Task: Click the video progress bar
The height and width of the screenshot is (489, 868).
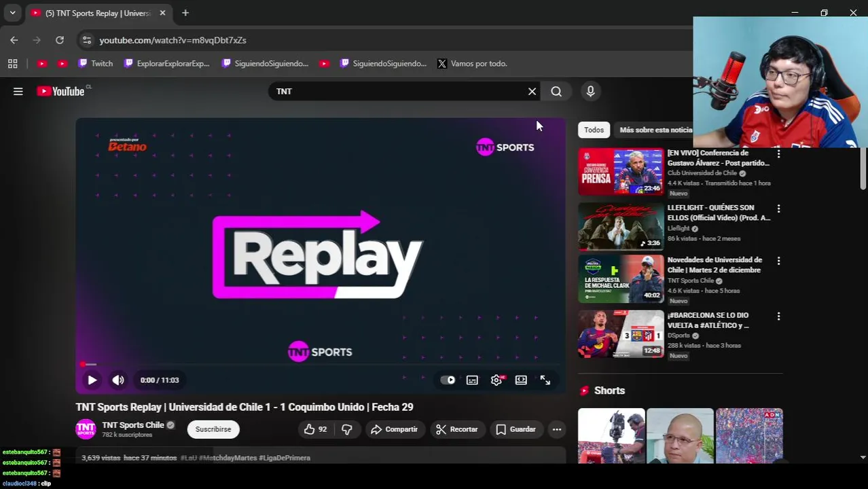Action: pyautogui.click(x=321, y=365)
